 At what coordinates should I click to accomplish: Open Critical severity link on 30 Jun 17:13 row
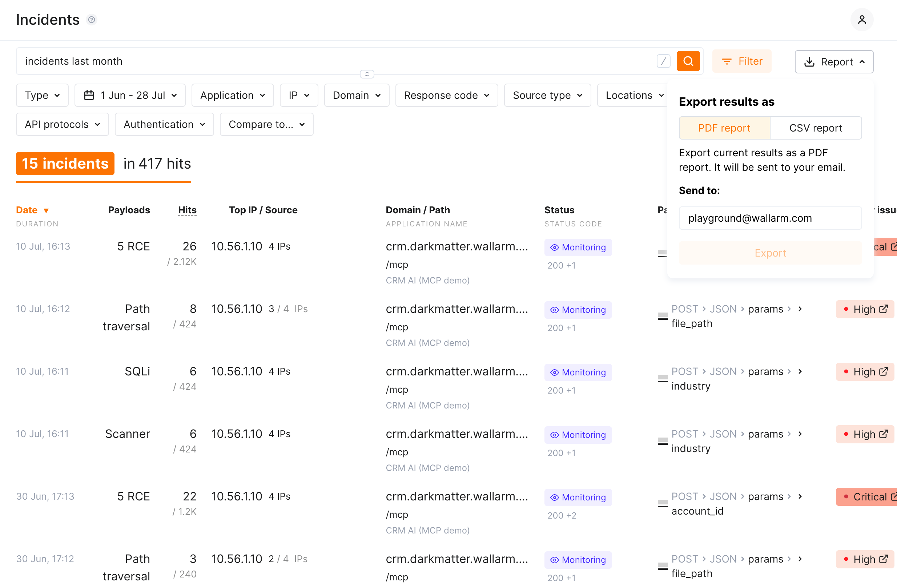[x=866, y=497]
